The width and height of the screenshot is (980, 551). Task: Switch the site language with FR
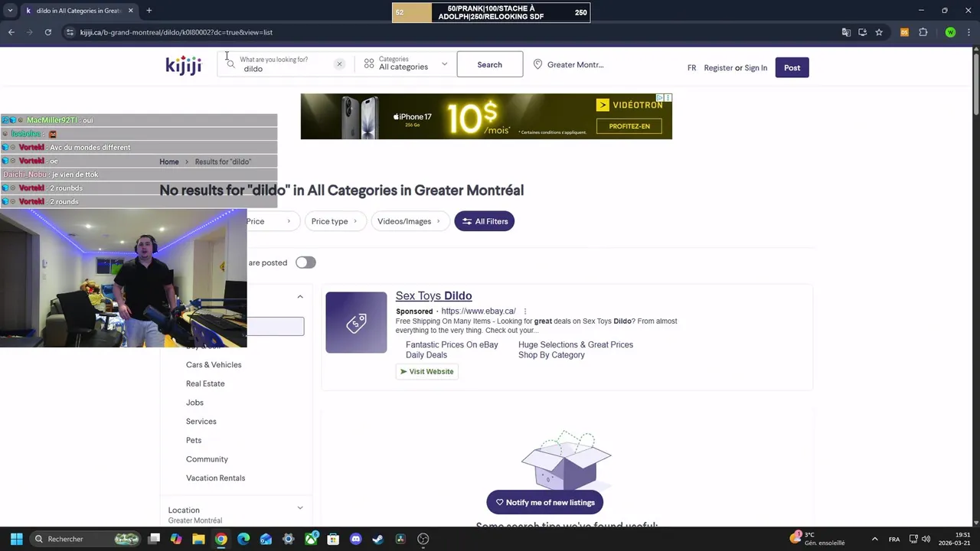pyautogui.click(x=691, y=68)
